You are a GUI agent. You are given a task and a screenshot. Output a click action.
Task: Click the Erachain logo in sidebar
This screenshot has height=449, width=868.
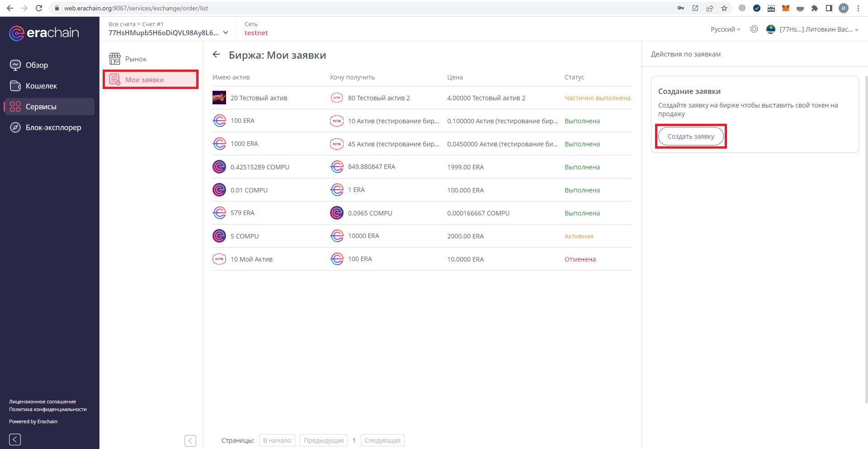(44, 33)
